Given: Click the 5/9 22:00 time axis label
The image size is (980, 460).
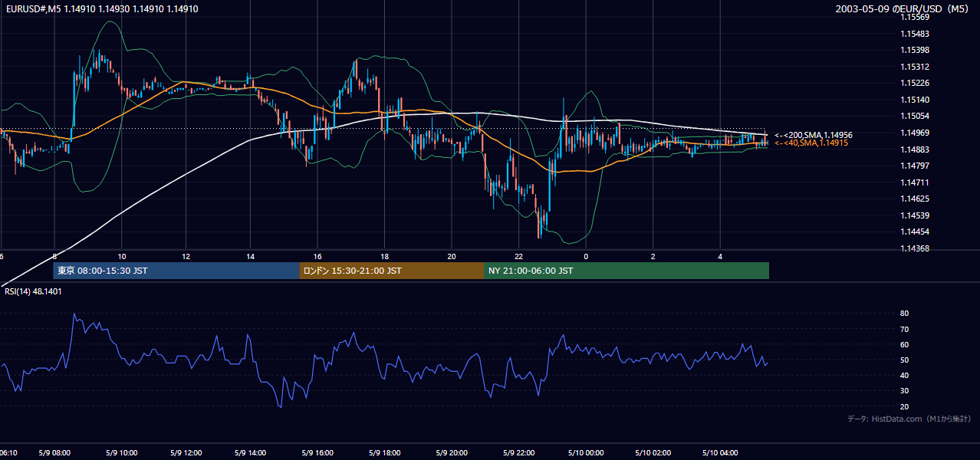Looking at the screenshot, I should click(518, 453).
